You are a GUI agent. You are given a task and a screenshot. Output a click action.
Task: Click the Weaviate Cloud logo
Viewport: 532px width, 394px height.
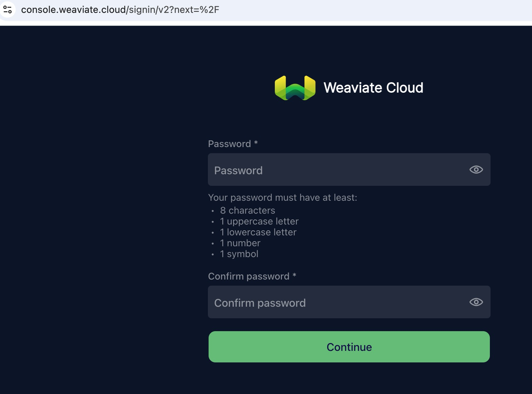coord(348,87)
